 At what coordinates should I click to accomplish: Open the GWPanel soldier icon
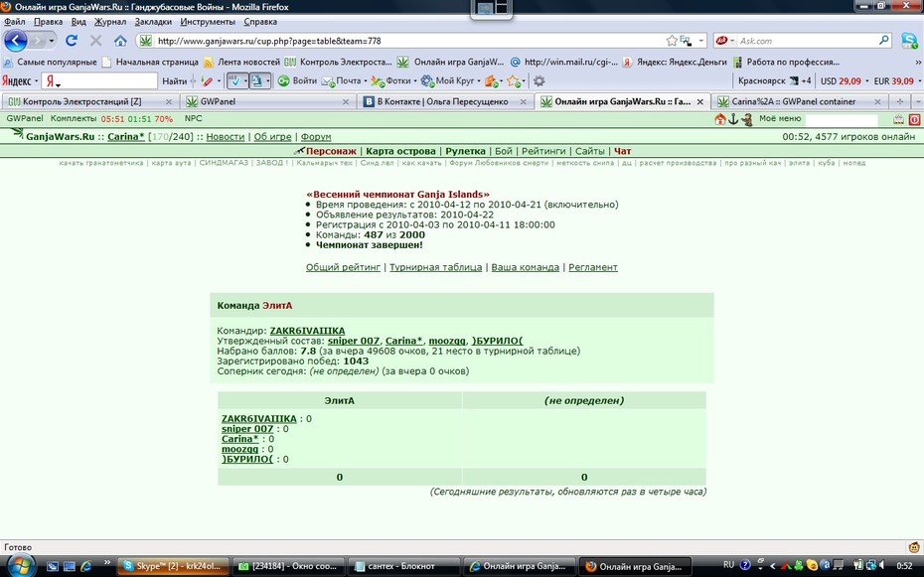click(x=747, y=119)
